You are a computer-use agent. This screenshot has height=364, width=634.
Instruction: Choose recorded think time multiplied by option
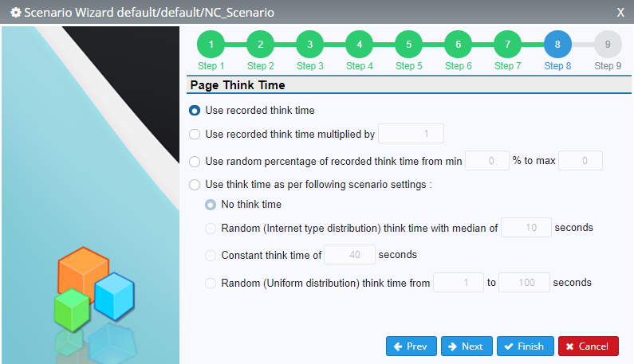point(195,134)
